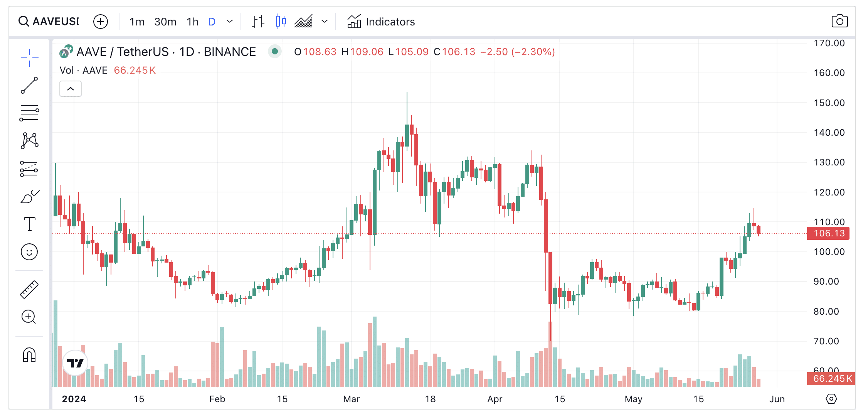Click the low value L 105.09
This screenshot has width=868, height=418.
click(409, 52)
